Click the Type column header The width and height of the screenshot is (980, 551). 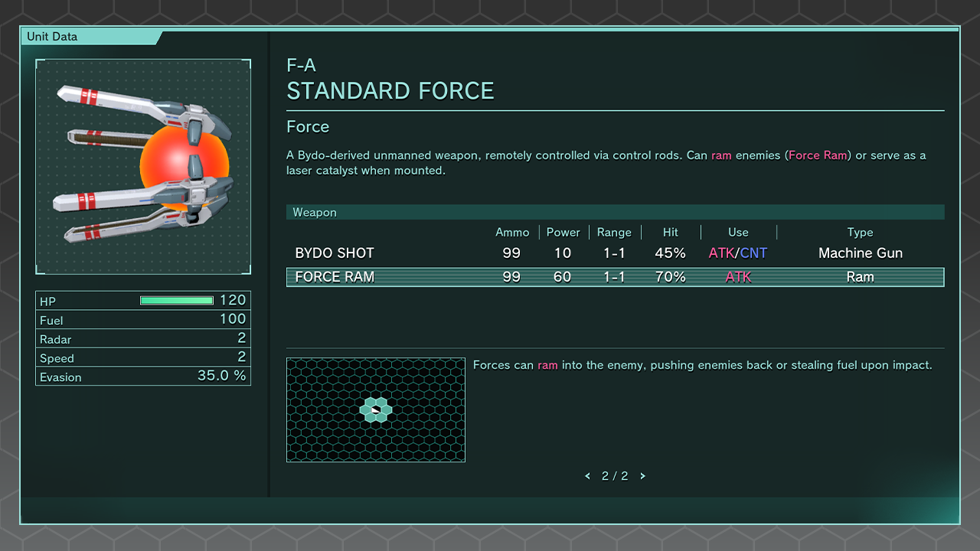(860, 233)
